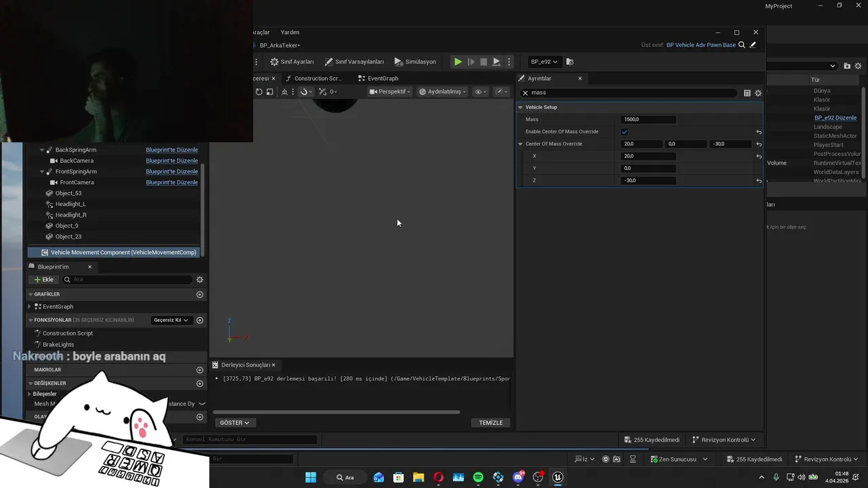Screen dimensions: 868x488
Task: Add new macro with MAKROLAR plus
Action: tap(199, 370)
